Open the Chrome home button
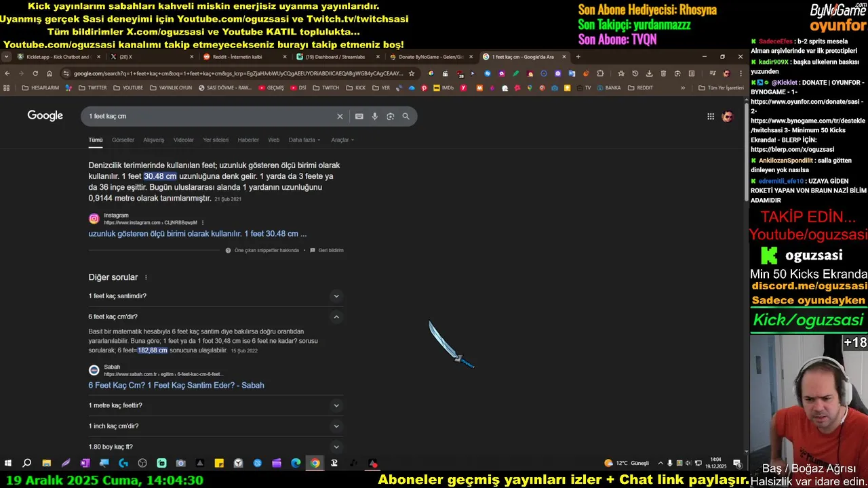The image size is (868, 488). (50, 73)
